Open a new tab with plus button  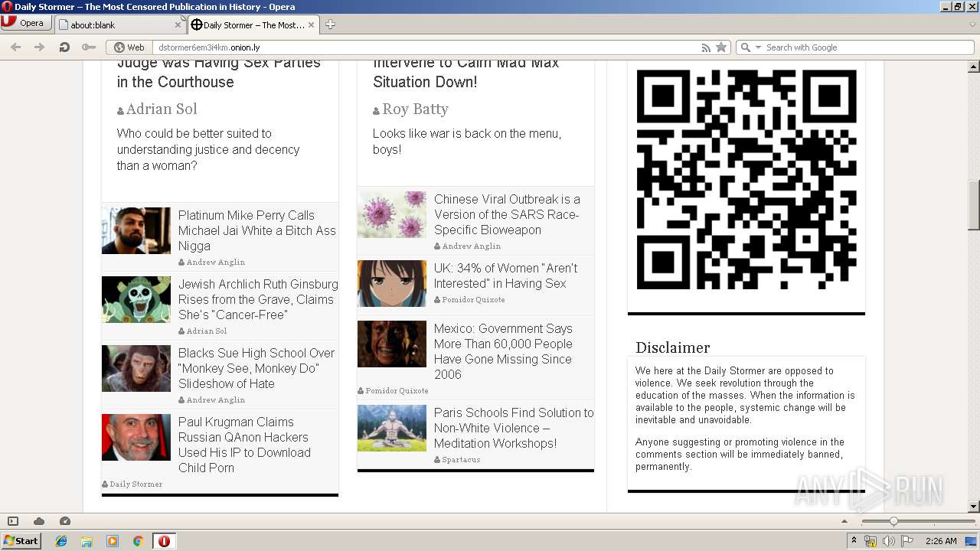[x=330, y=24]
